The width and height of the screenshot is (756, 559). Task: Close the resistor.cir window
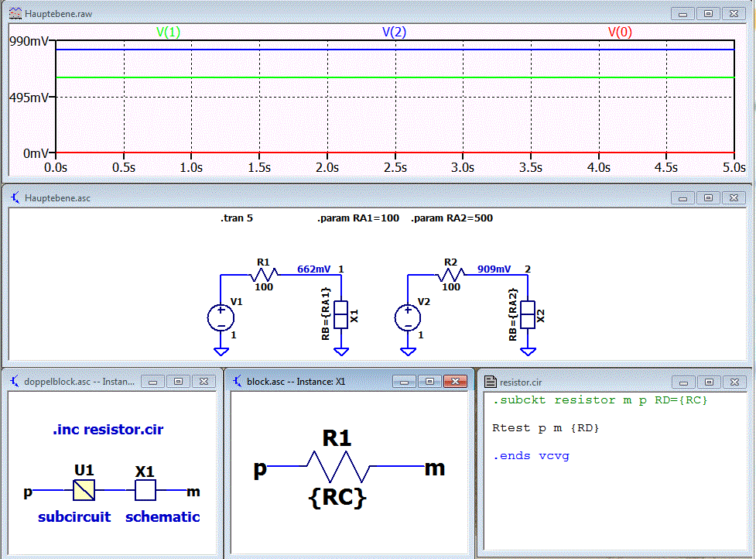734,382
